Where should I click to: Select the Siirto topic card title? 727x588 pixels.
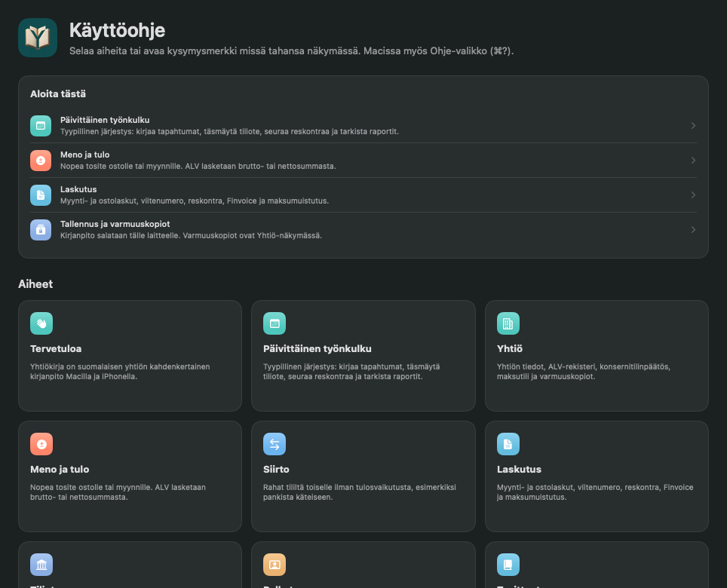(276, 470)
